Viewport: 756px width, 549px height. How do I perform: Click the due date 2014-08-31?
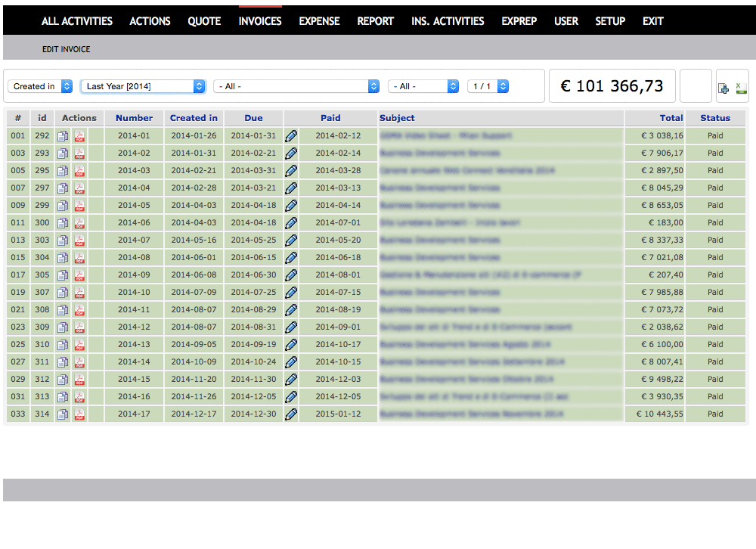(253, 327)
